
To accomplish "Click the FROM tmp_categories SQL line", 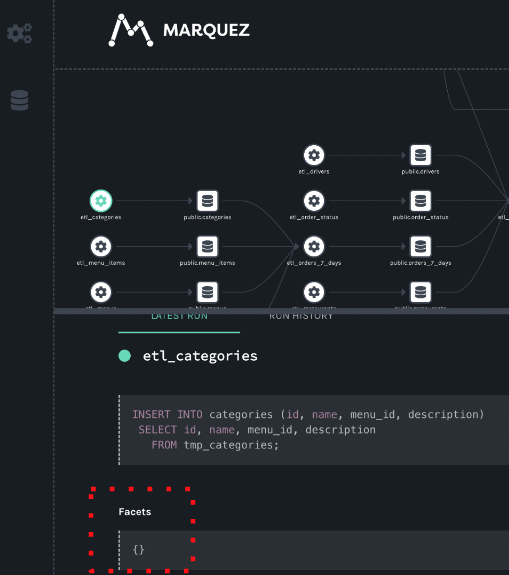I will pos(215,445).
